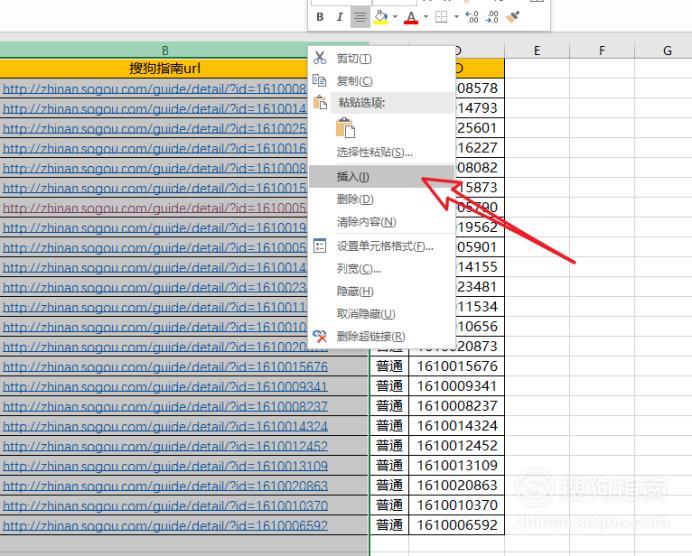The height and width of the screenshot is (556, 692).
Task: Select the ID cell showing 1610014324
Action: pos(457,426)
